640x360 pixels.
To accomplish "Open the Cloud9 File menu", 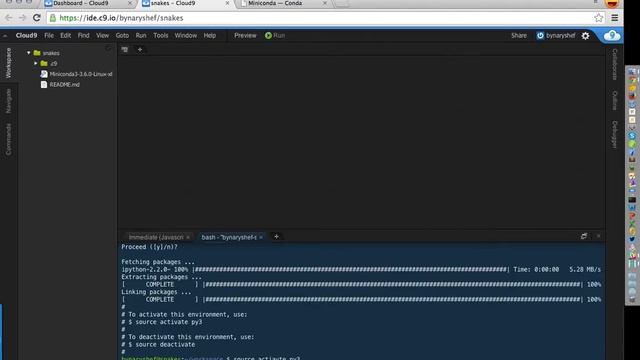I will (49, 36).
